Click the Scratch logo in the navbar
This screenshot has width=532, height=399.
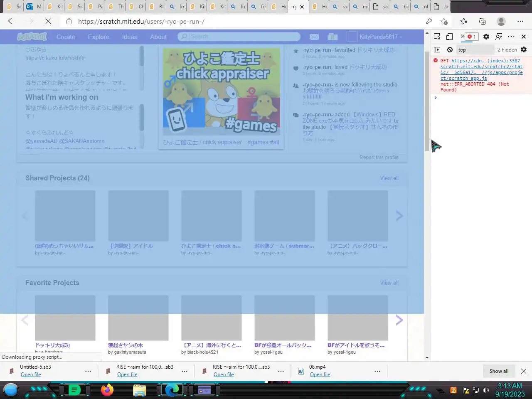point(32,37)
